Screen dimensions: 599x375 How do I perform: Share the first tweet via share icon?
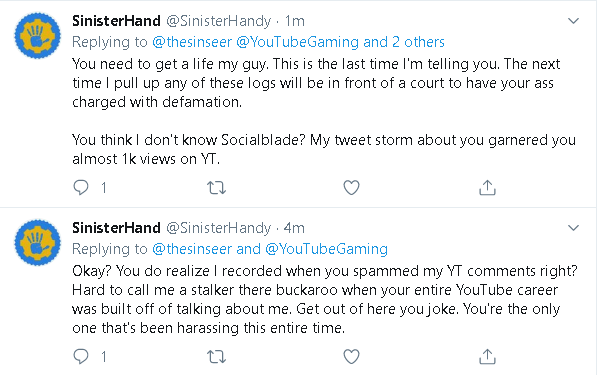coord(487,188)
